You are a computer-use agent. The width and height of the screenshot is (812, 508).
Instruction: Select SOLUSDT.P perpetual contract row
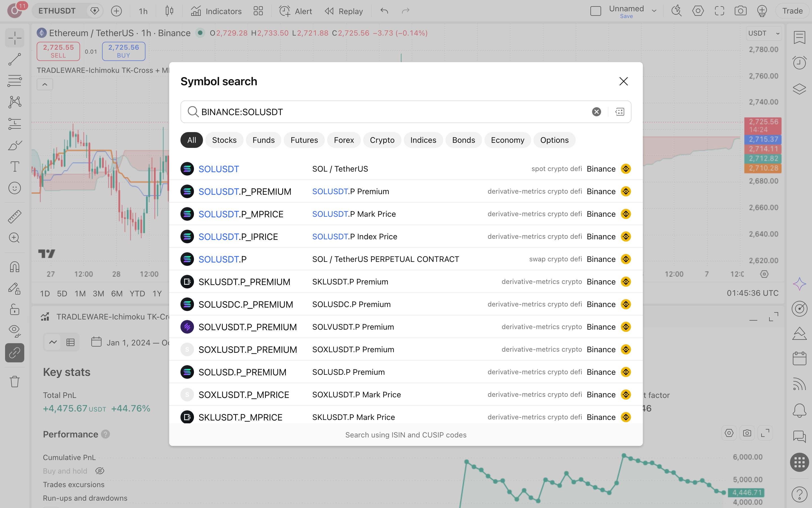click(406, 259)
